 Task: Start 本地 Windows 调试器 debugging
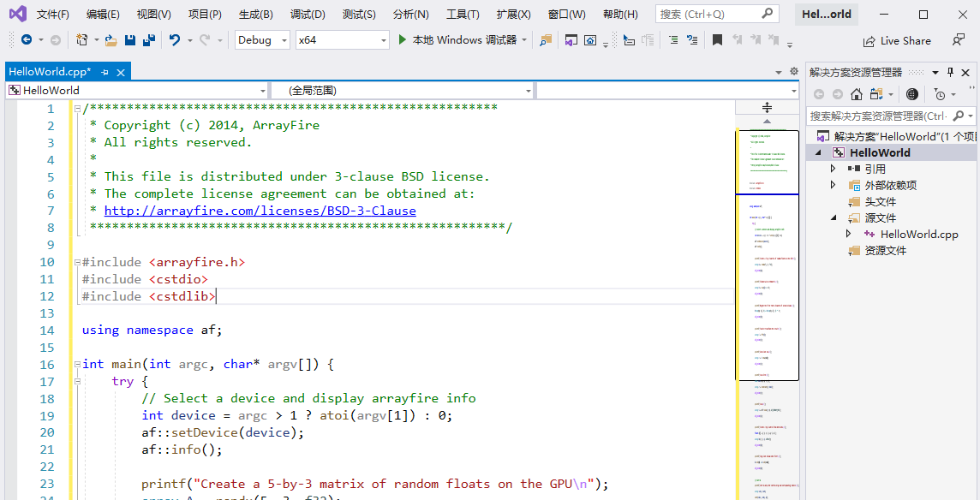tap(457, 40)
